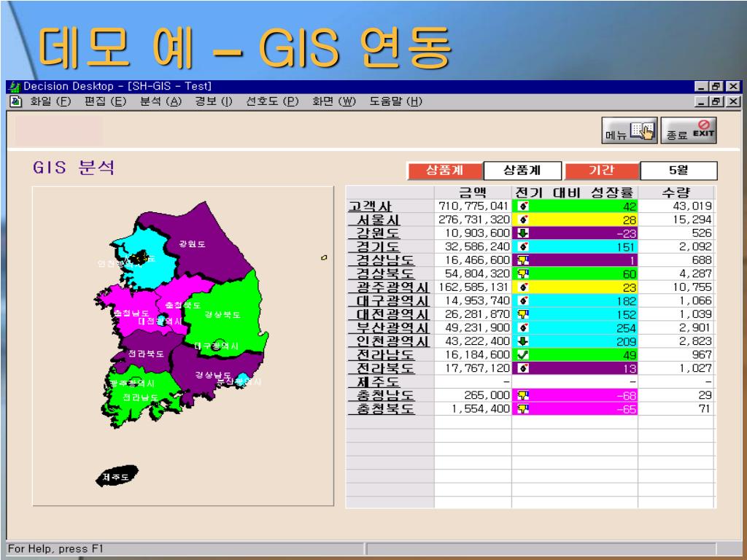Click quantity cell 10,755
Screen dimensions: 747x560
pyautogui.click(x=676, y=287)
